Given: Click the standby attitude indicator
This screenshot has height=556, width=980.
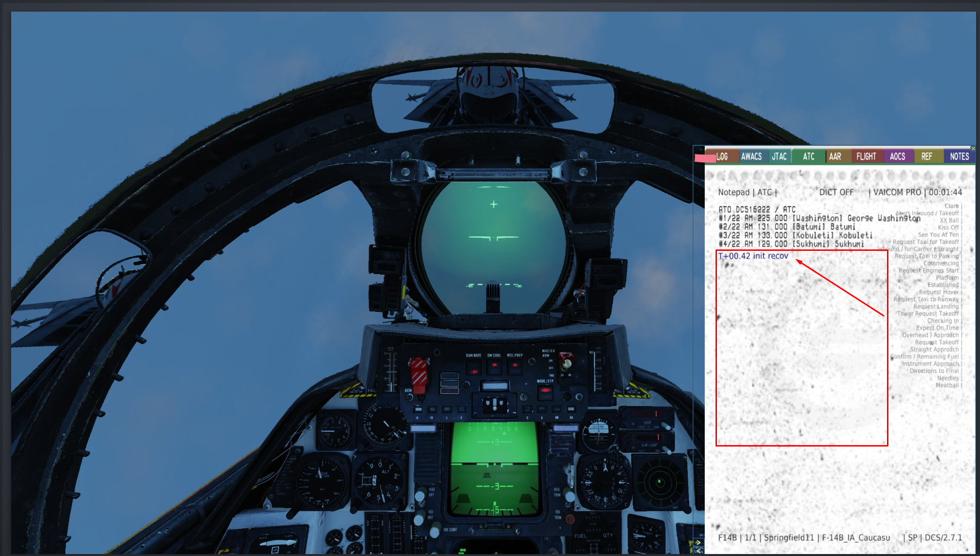Looking at the screenshot, I should (599, 432).
